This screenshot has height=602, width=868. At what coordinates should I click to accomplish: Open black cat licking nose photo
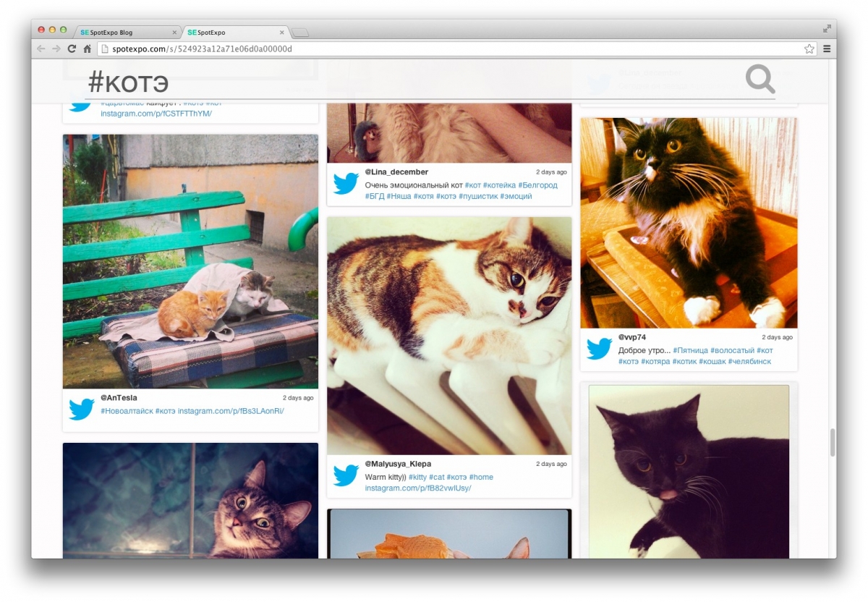point(689,471)
